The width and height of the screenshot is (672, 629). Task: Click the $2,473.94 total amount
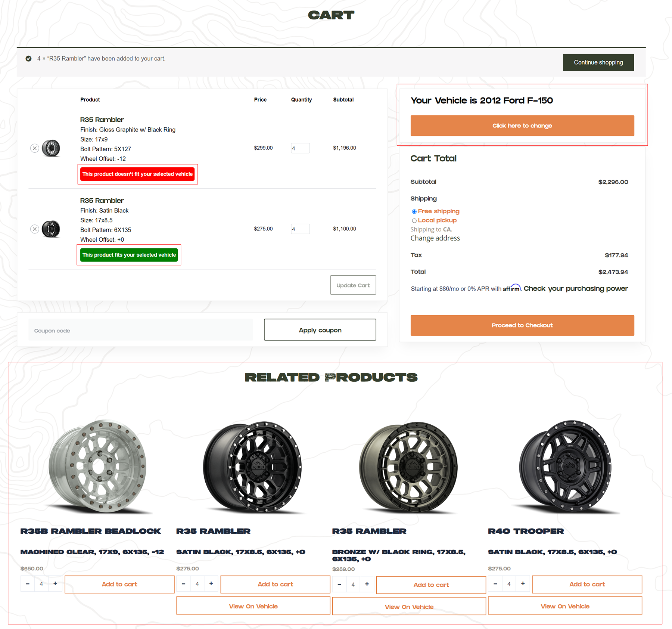pos(613,272)
